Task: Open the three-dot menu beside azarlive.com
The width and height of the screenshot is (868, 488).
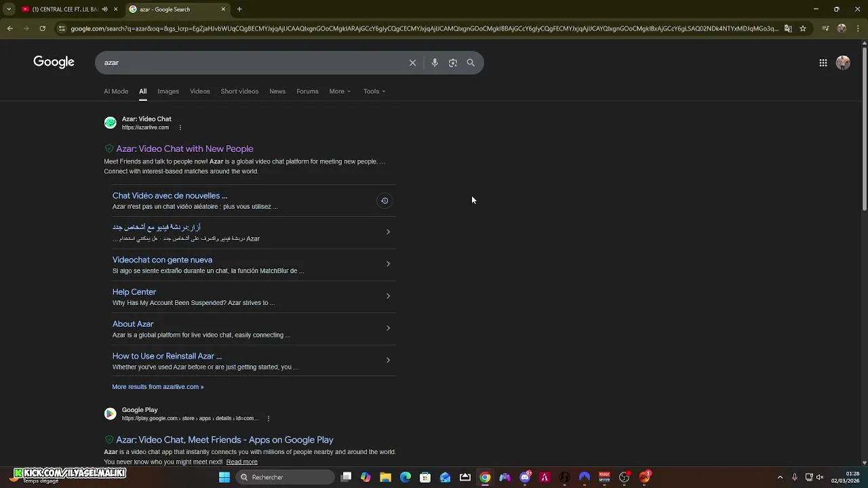Action: tap(180, 127)
